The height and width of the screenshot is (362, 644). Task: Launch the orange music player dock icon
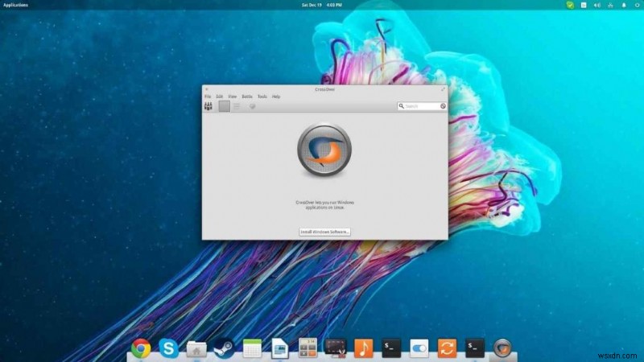364,348
